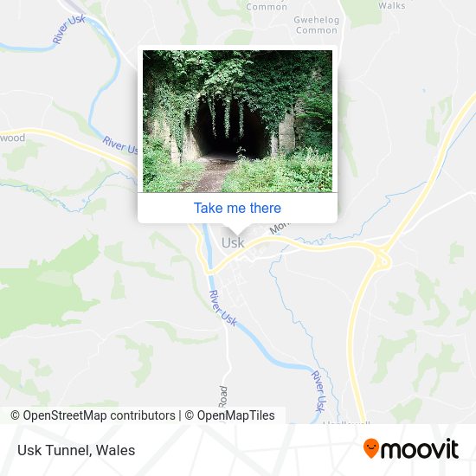
Task: Click the orange Moovit pin icon
Action: (x=371, y=448)
